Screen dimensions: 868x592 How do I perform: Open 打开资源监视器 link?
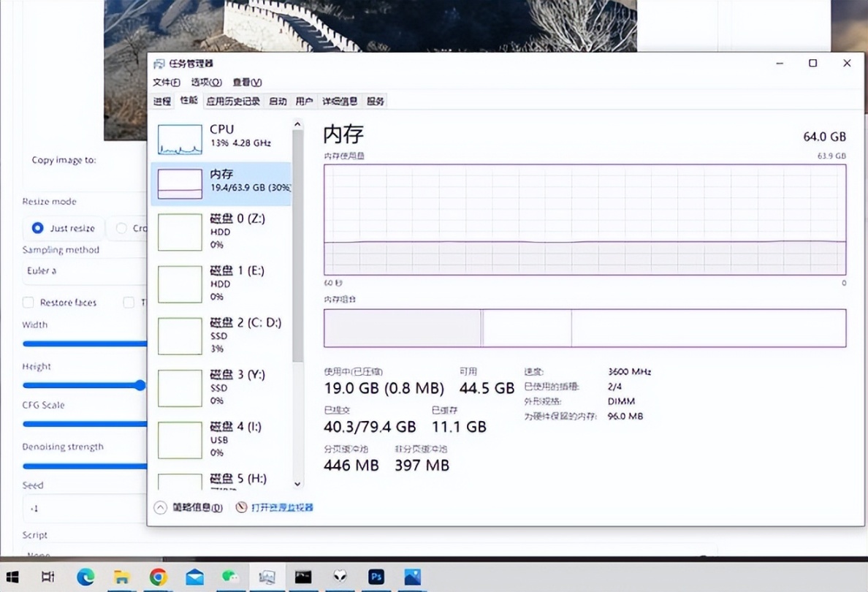click(282, 507)
